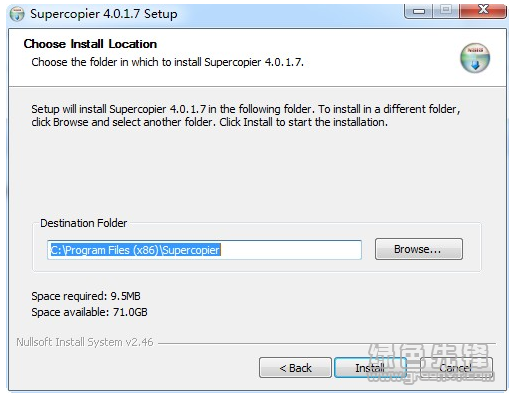Minimize the Supercopier Setup window
516x401 pixels.
tap(419, 11)
